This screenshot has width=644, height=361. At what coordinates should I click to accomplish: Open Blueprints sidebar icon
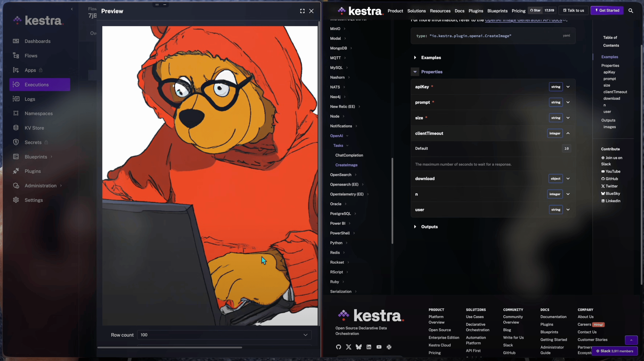(16, 157)
